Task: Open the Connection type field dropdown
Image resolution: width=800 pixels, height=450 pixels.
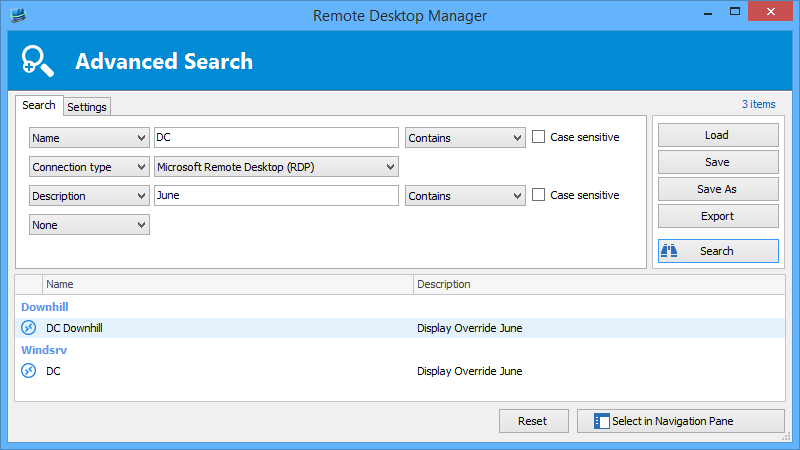Action: pyautogui.click(x=89, y=167)
